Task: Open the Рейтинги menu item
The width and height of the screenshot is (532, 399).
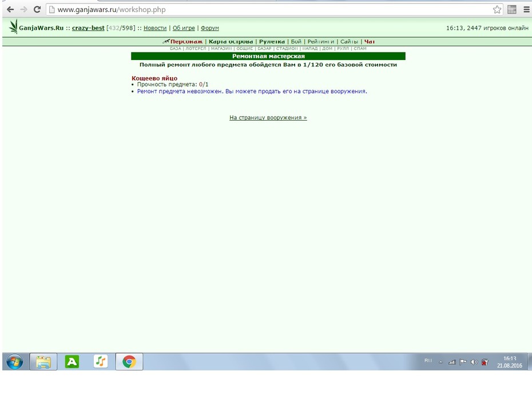Action: click(320, 41)
